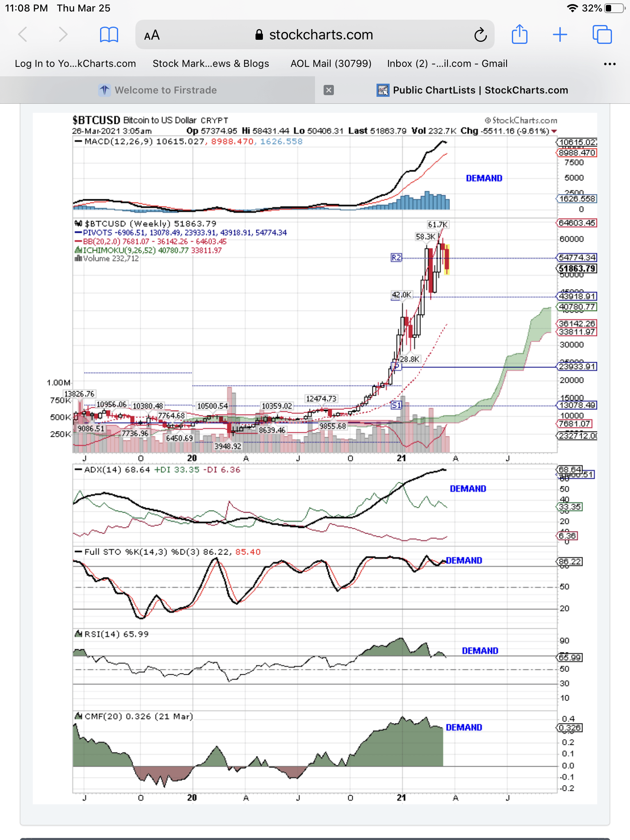This screenshot has width=630, height=840.
Task: Tap the 3948.92 low price label
Action: pyautogui.click(x=228, y=446)
